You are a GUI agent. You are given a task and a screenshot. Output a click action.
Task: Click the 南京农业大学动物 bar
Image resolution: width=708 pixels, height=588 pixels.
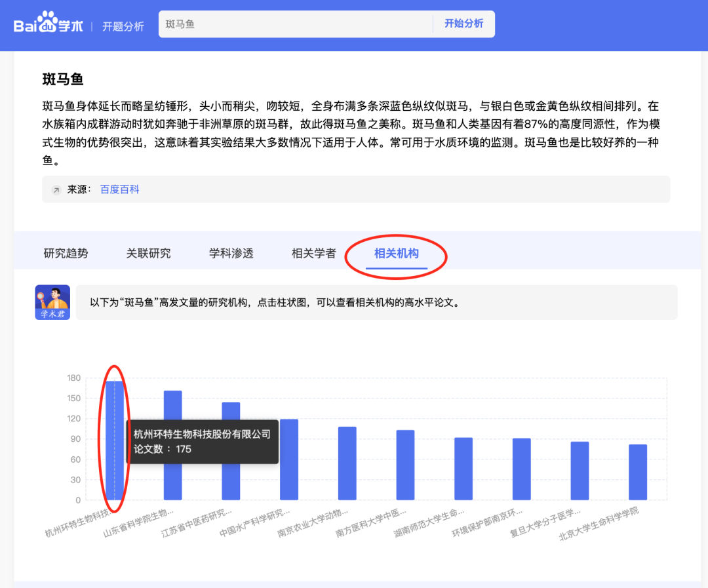[347, 463]
